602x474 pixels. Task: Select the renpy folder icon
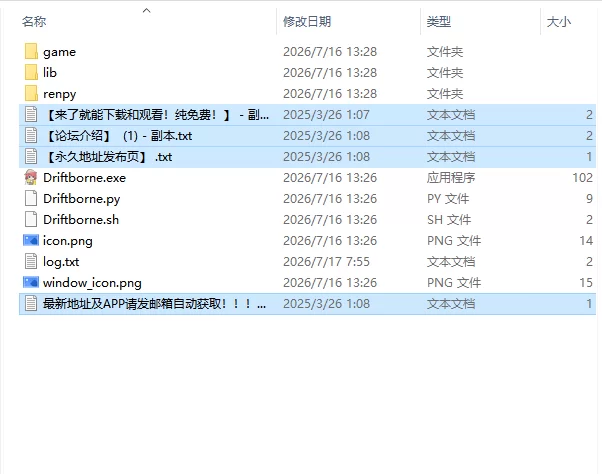31,94
